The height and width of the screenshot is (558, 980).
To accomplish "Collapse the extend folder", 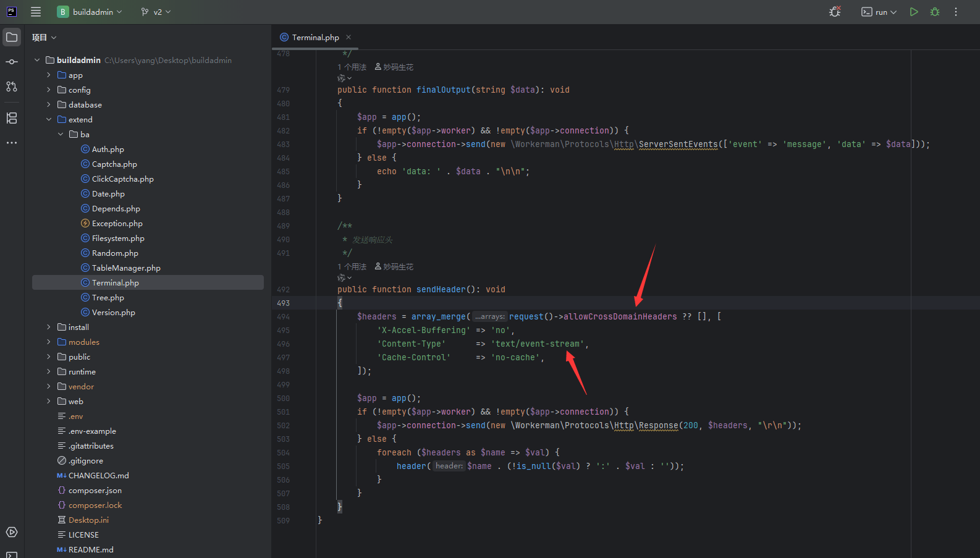I will tap(49, 119).
